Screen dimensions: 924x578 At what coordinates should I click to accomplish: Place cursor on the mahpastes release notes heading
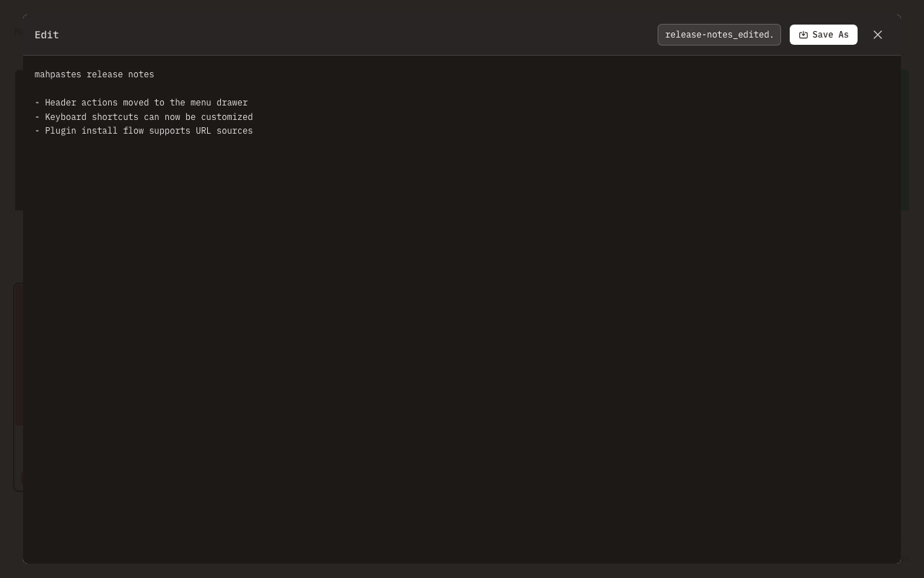tap(94, 74)
